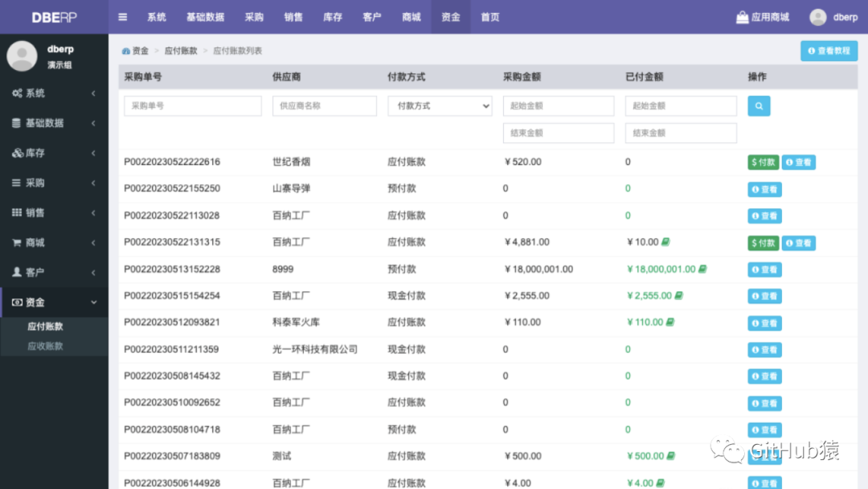Go to 首页 in top menu
Image resolution: width=868 pixels, height=489 pixels.
point(490,17)
